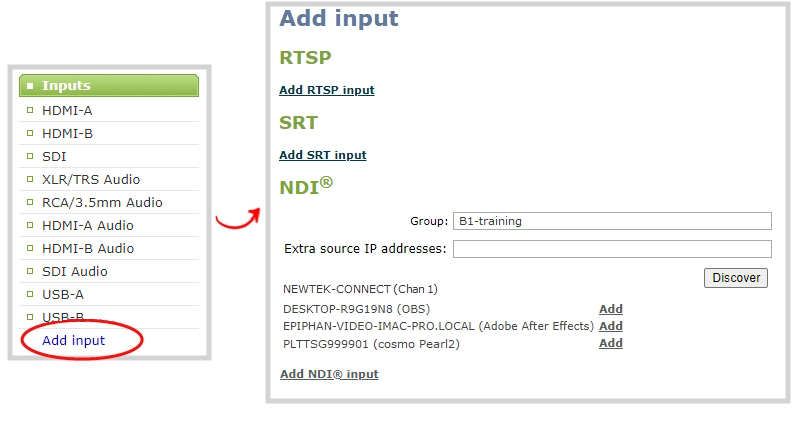Click the Add SRT input link
This screenshot has width=792, height=446.
[322, 155]
